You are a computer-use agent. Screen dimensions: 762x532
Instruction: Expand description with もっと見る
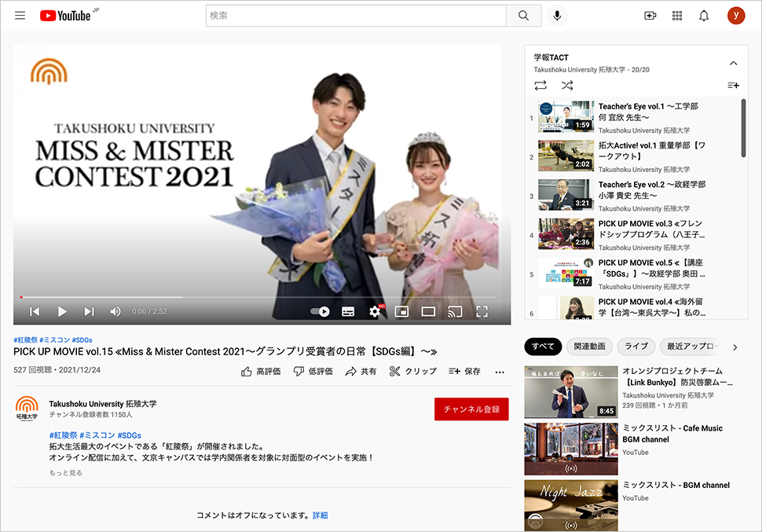pyautogui.click(x=66, y=473)
